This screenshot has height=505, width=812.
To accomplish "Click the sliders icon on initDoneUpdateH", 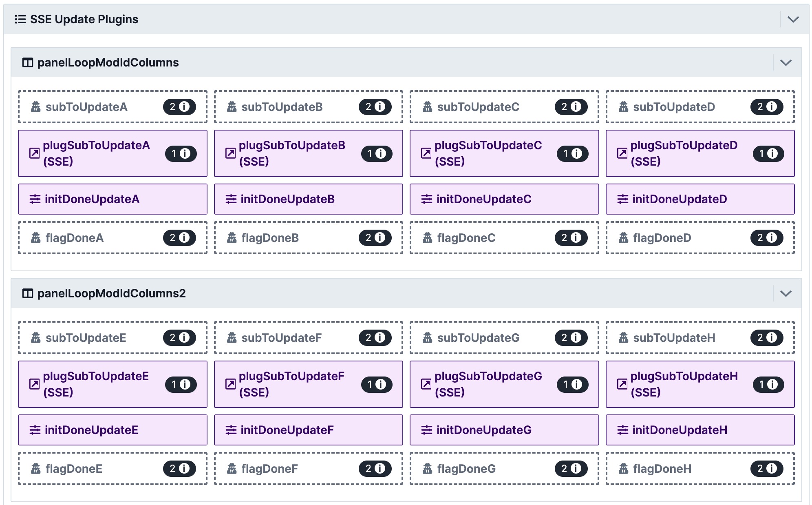I will (x=622, y=430).
